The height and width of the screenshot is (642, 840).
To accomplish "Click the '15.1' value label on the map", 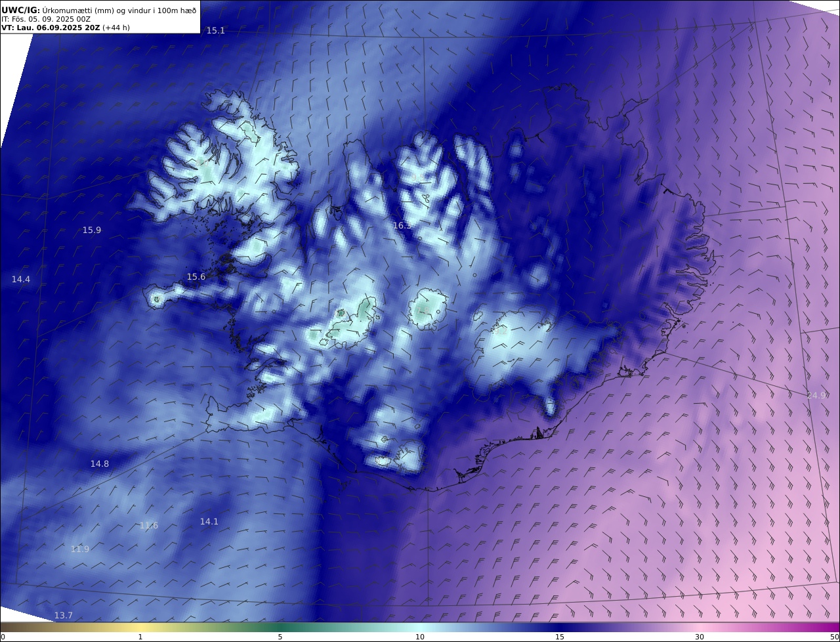I will (216, 31).
